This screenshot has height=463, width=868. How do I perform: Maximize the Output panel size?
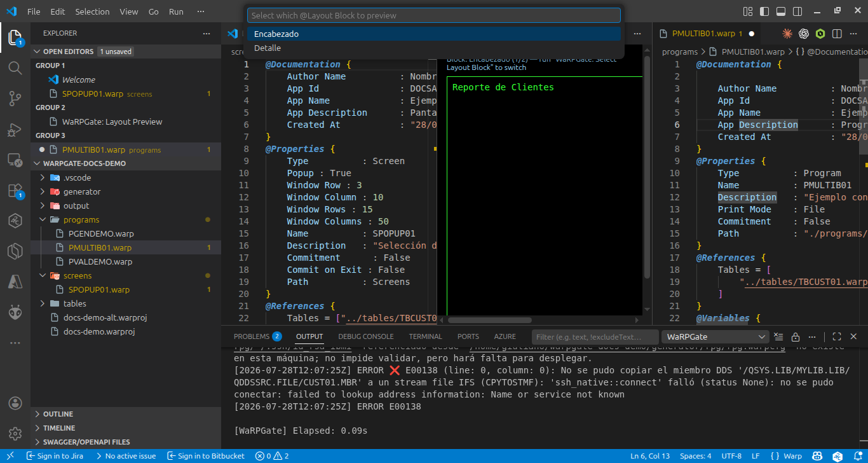point(837,336)
